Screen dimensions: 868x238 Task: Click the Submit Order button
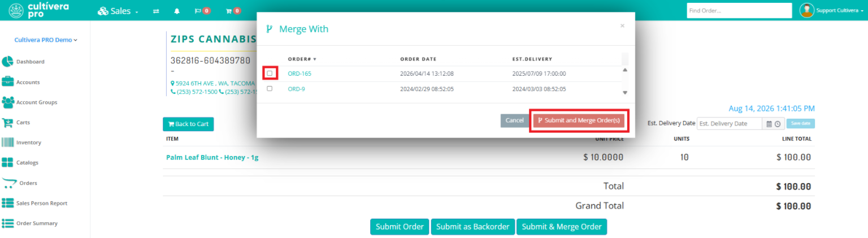tap(400, 227)
